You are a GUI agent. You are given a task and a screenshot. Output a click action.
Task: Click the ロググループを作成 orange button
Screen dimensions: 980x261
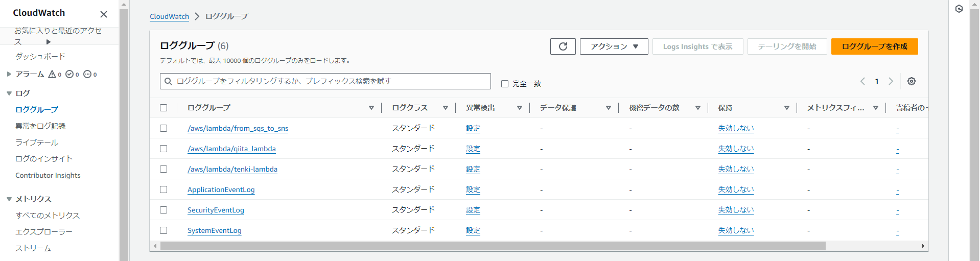875,46
